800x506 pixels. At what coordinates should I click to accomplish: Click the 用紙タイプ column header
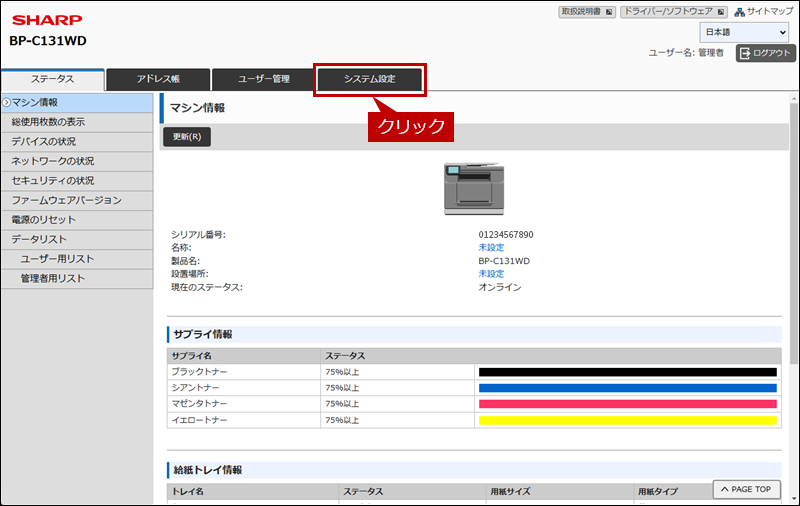tap(658, 492)
